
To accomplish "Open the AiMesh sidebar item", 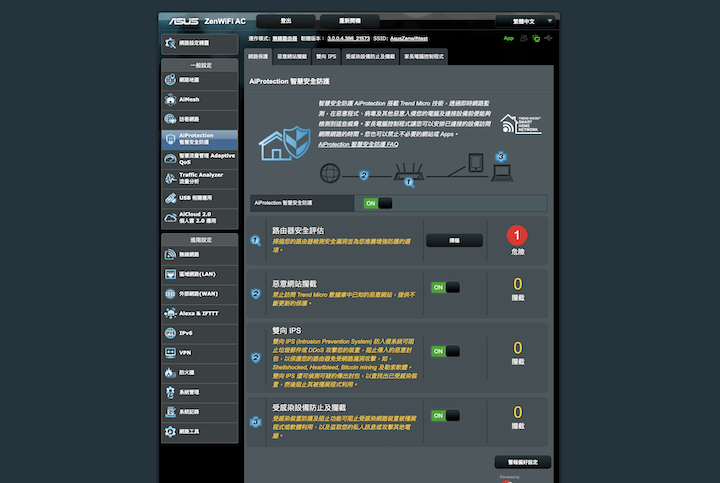I will point(199,100).
